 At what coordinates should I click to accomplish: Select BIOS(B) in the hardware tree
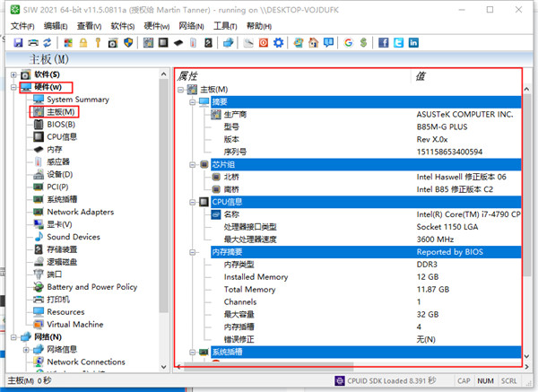pos(61,125)
